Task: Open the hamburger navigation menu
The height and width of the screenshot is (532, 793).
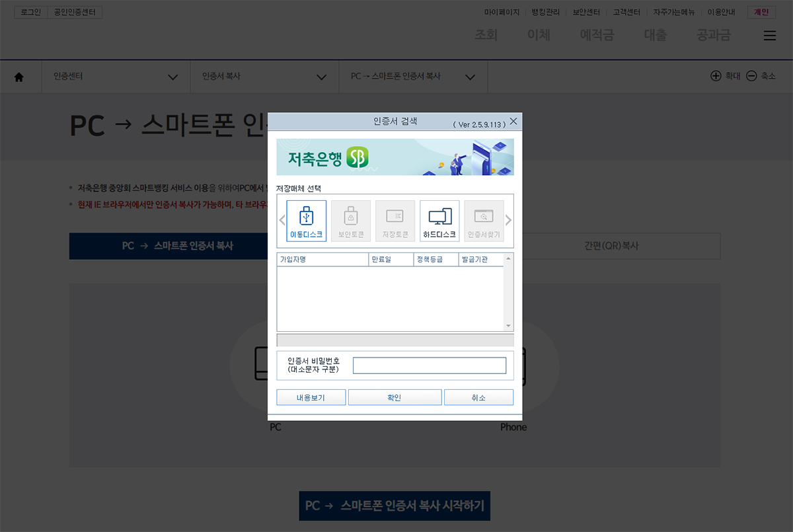Action: pyautogui.click(x=770, y=36)
